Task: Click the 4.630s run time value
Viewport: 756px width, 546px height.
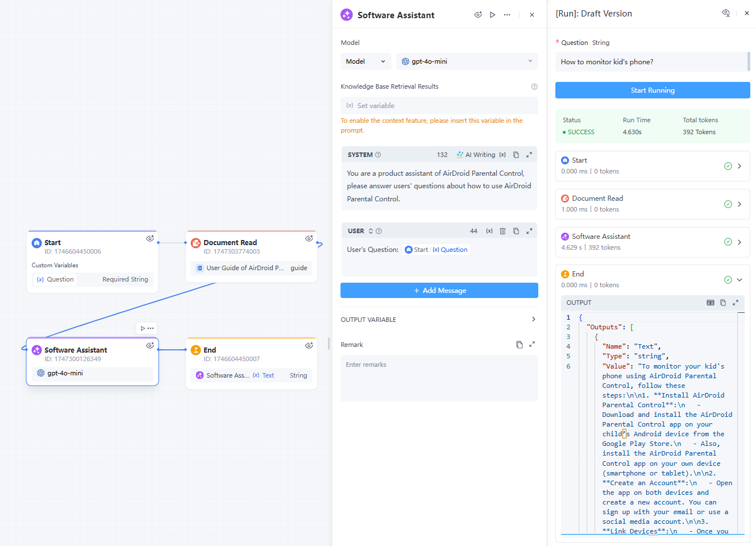Action: (x=632, y=132)
